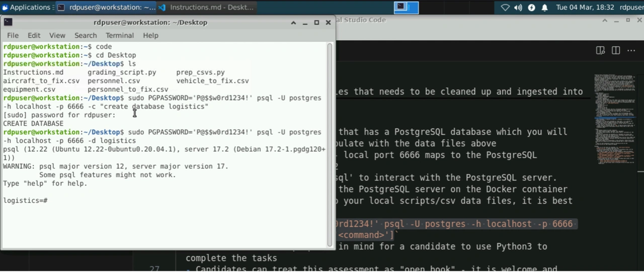Minimize the VS Code window

pyautogui.click(x=617, y=20)
